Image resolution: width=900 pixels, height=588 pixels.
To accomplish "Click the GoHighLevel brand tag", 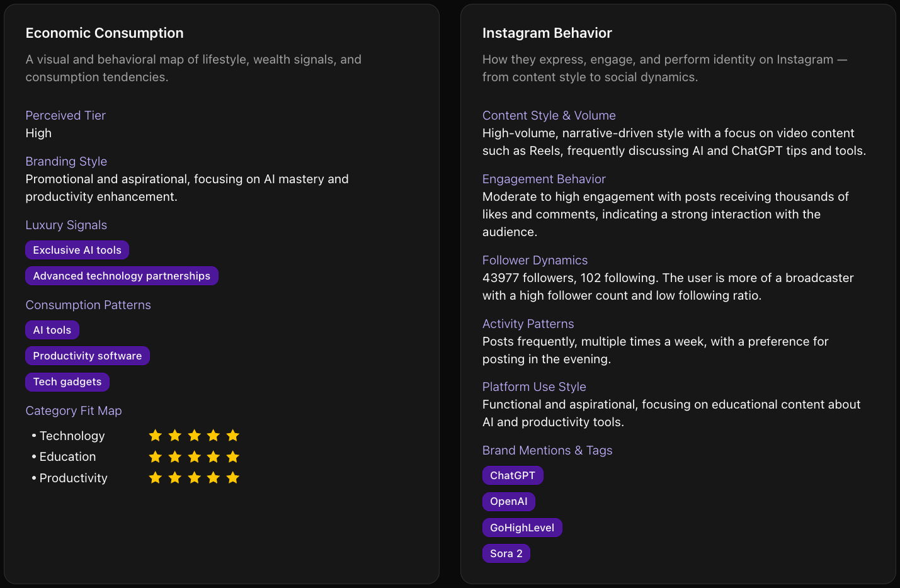I will pyautogui.click(x=522, y=528).
